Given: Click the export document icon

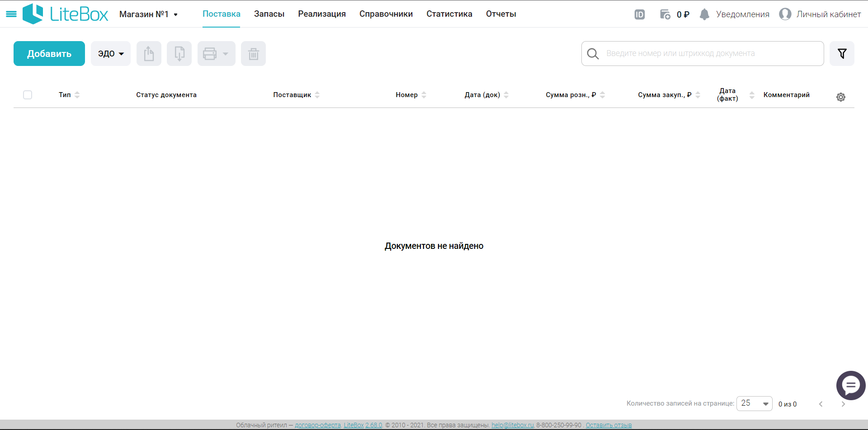Looking at the screenshot, I should click(x=149, y=54).
